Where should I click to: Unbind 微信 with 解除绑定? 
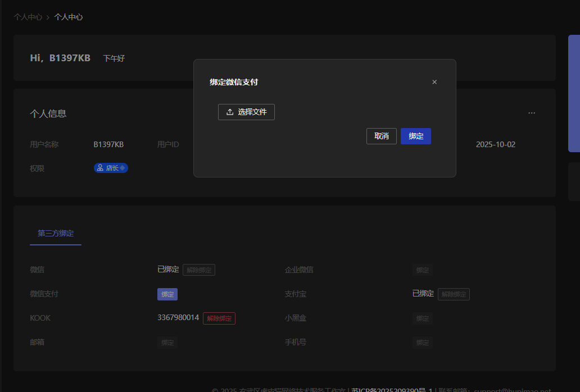tap(199, 270)
